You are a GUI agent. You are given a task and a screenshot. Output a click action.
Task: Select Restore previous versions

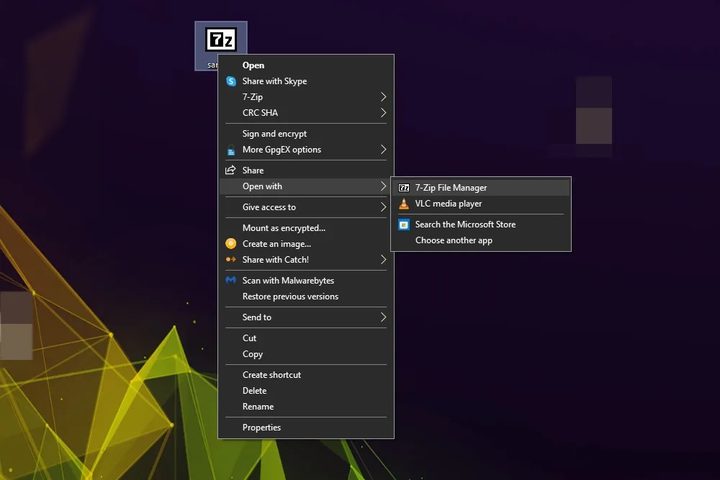(x=290, y=297)
